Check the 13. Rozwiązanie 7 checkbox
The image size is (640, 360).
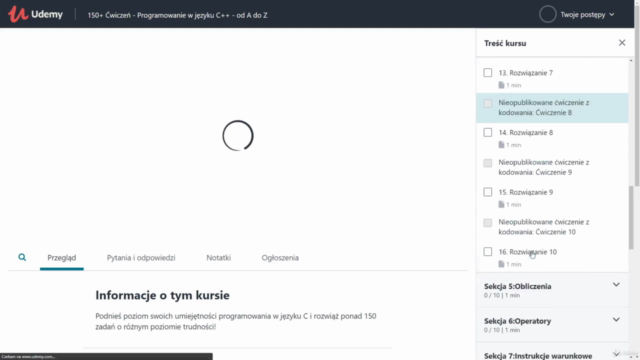pyautogui.click(x=488, y=73)
